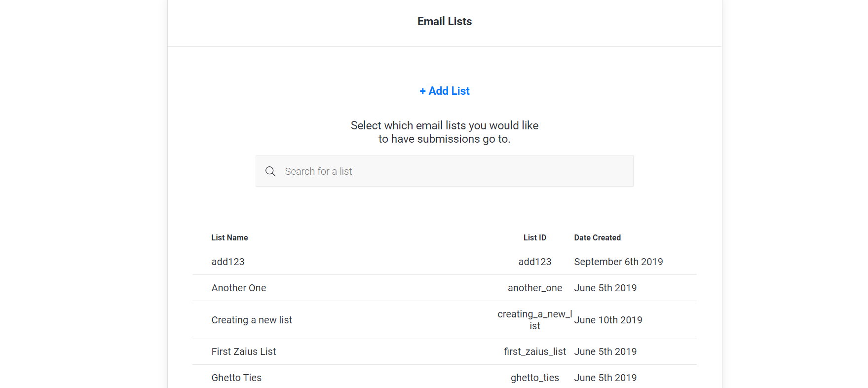Click the date created for First Zaius List

tap(605, 351)
